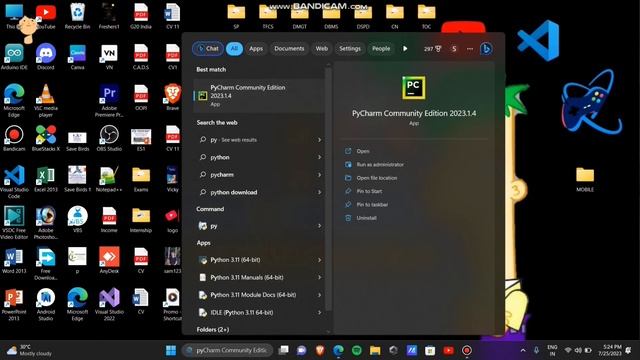Open Task View on taskbar
Viewport: 640px width, 360px height.
click(x=283, y=350)
